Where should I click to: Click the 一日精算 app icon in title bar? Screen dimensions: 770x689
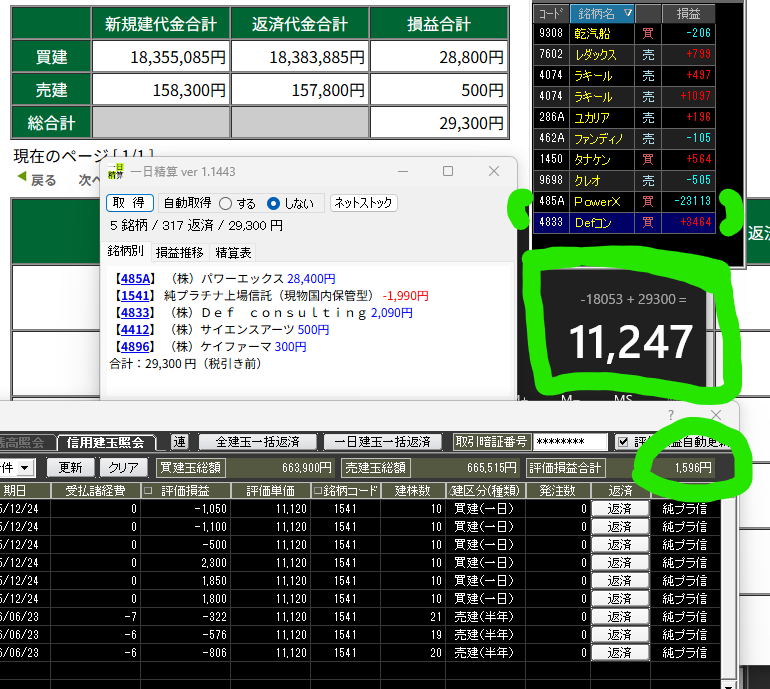coord(117,171)
